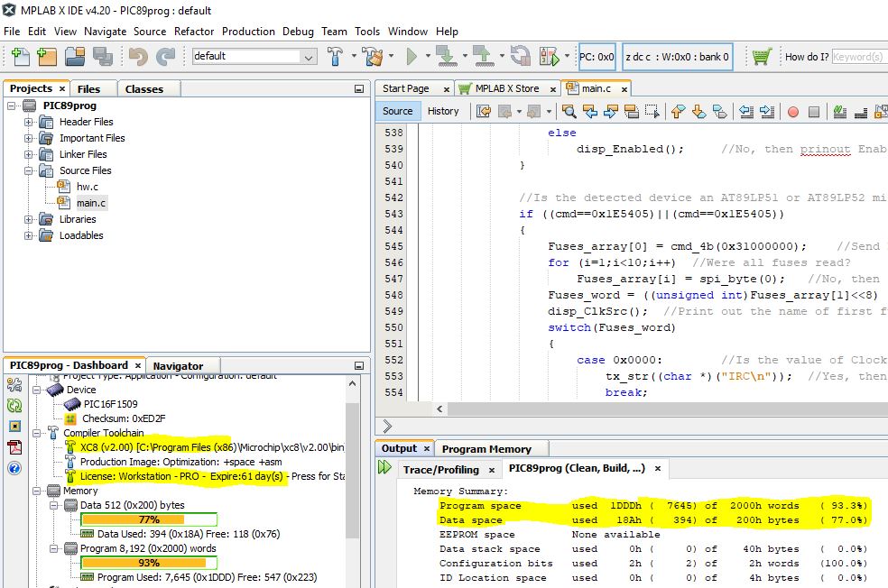
Task: Toggle Rectangular Selection icon
Action: (652, 112)
